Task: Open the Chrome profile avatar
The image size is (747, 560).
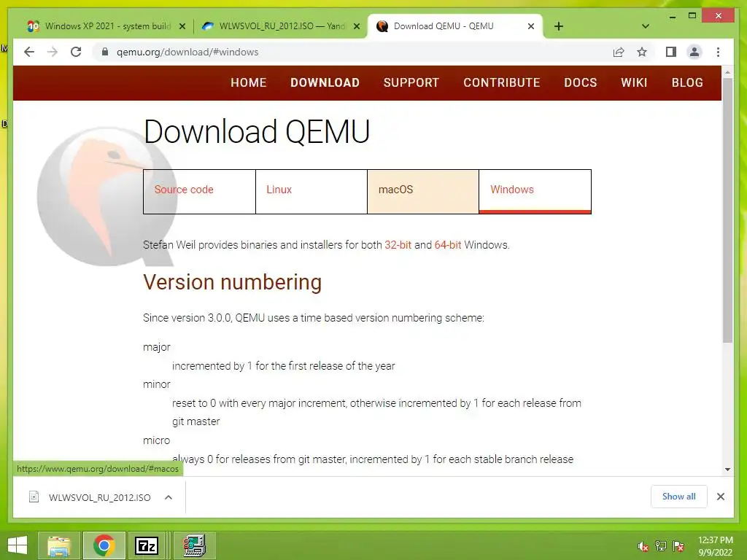Action: coord(694,52)
